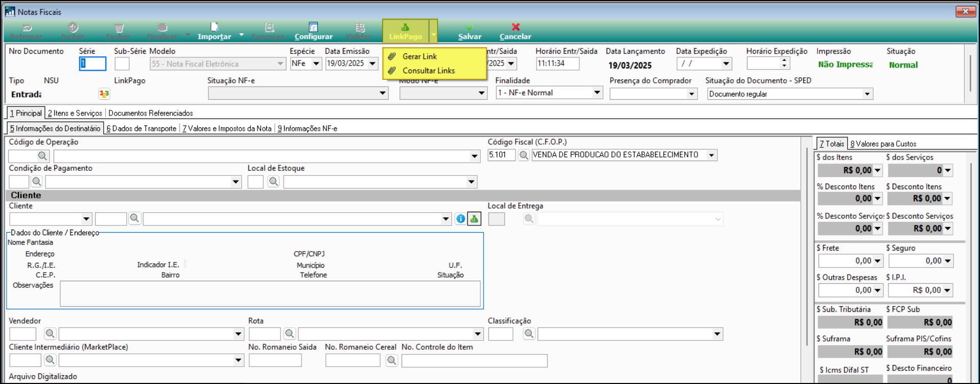Click the Horário Expedição spinner

click(784, 63)
